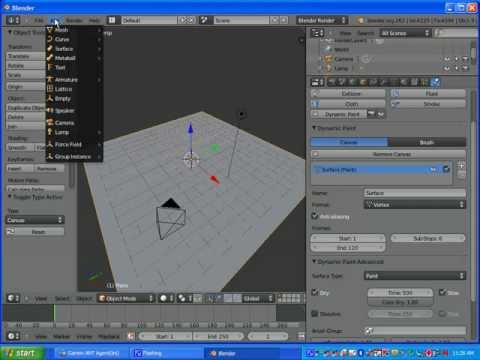Screen dimensions: 480x360
Task: Open the Surface Type dropdown showing Paint
Action: tap(415, 276)
